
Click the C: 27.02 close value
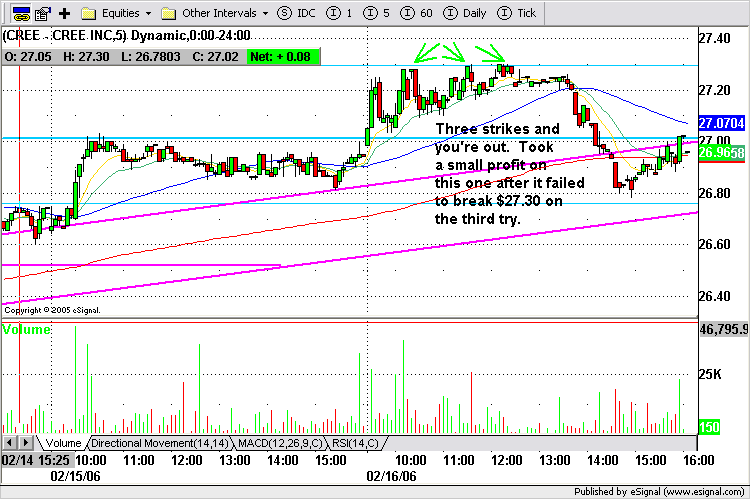(215, 56)
